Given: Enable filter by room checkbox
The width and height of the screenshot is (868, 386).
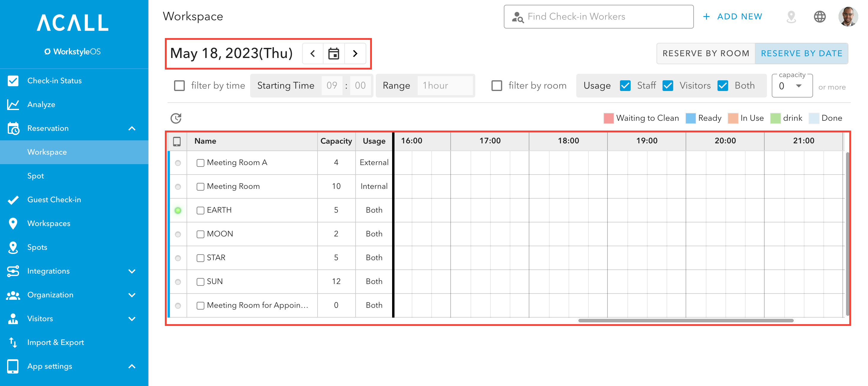Looking at the screenshot, I should [497, 86].
